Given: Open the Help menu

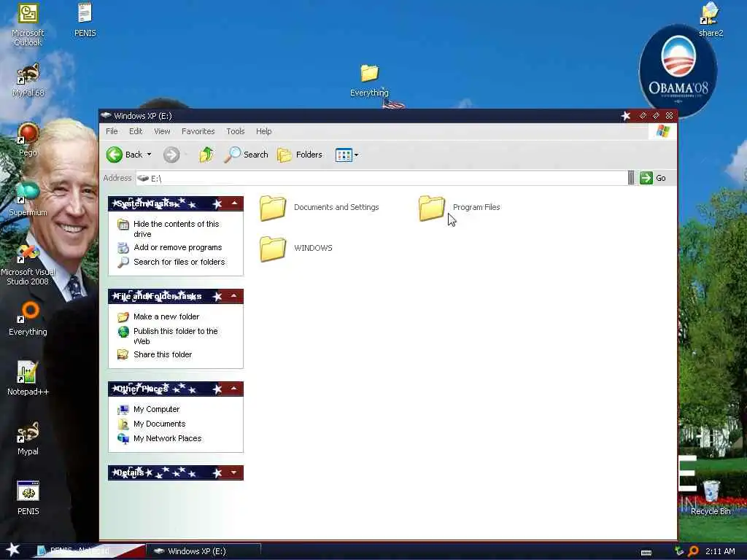Looking at the screenshot, I should coord(264,131).
